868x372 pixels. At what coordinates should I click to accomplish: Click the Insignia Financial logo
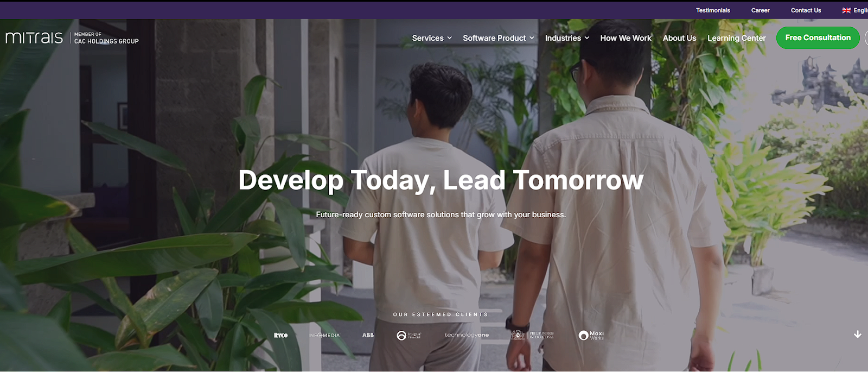click(409, 336)
